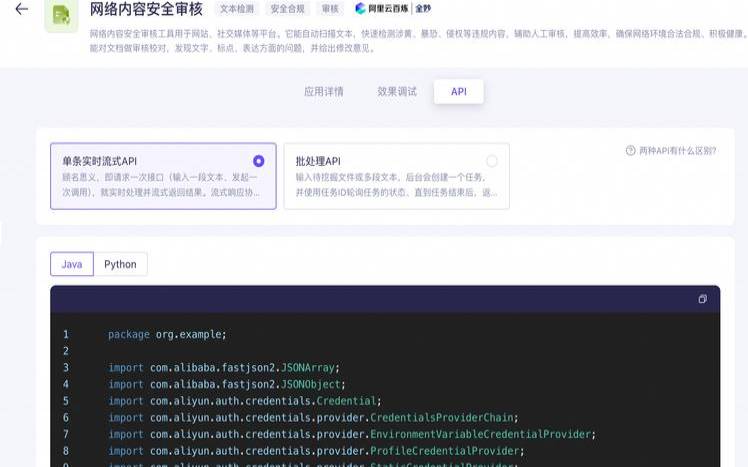Viewport: 748px width, 467px height.
Task: Click the 批处理API card title
Action: pos(318,161)
